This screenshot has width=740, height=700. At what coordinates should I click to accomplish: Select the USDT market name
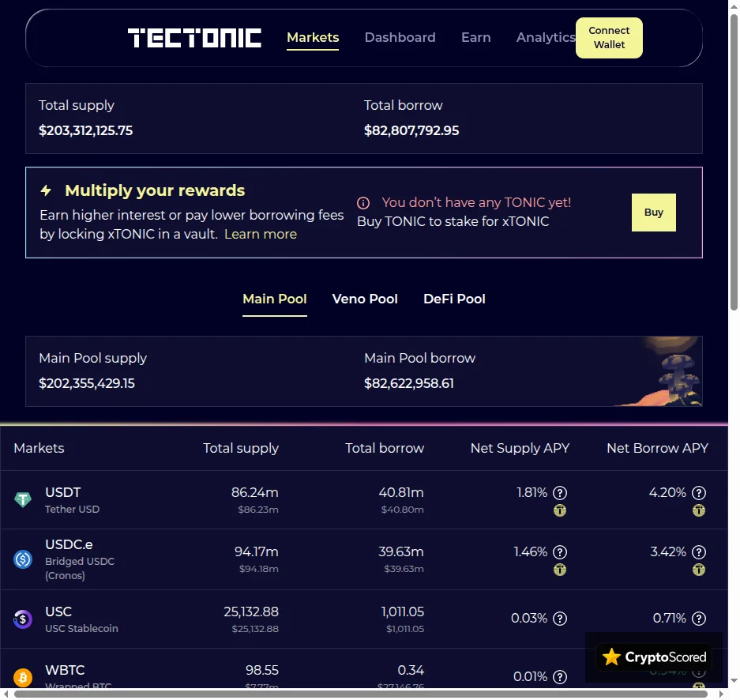62,492
